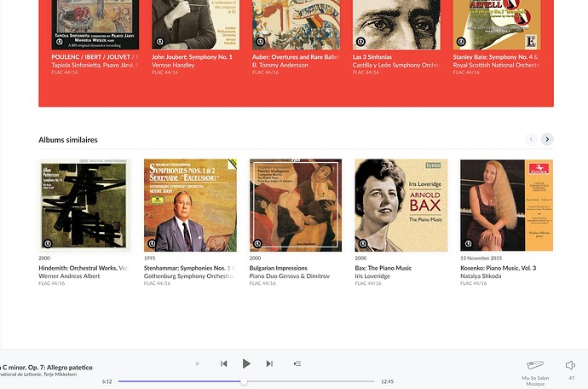Click the playback progress slider
The height and width of the screenshot is (389, 588).
pos(245,381)
